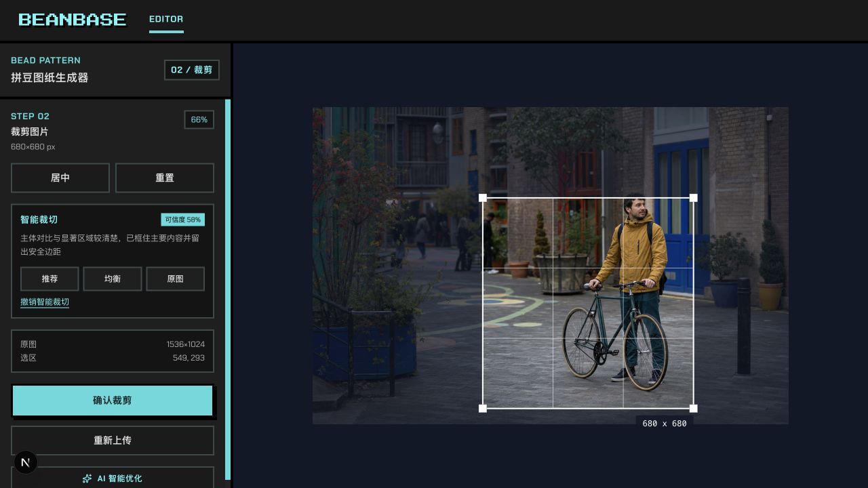This screenshot has width=868, height=488.
Task: Confirm crop with 确认裁剪 button
Action: tap(113, 401)
